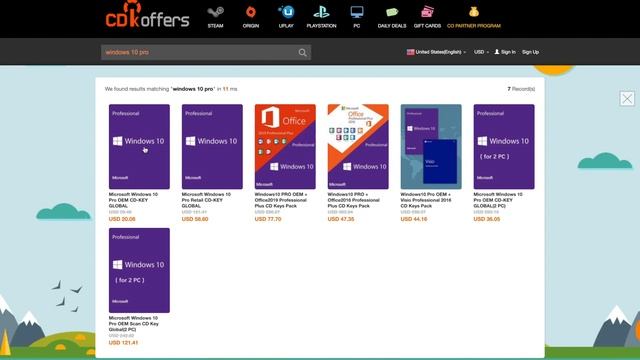This screenshot has height=360, width=640.
Task: Expand the USD currency dropdown
Action: 481,52
